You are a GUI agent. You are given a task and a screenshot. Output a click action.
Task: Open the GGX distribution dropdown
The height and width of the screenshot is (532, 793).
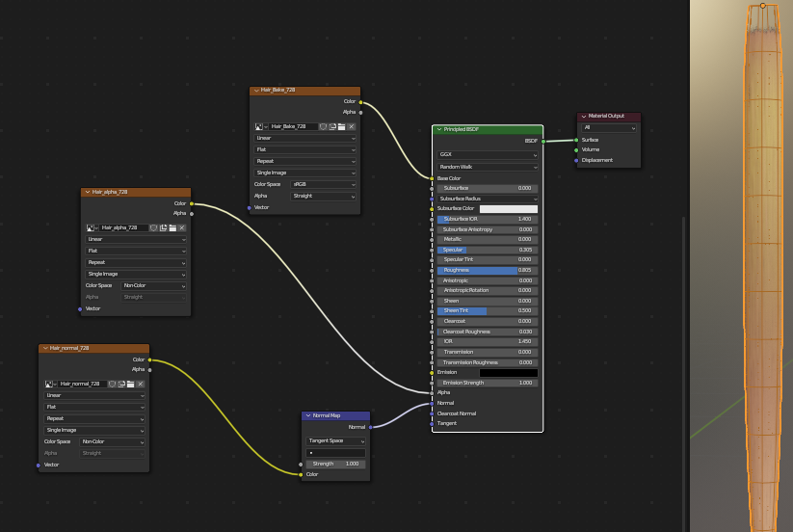point(487,154)
